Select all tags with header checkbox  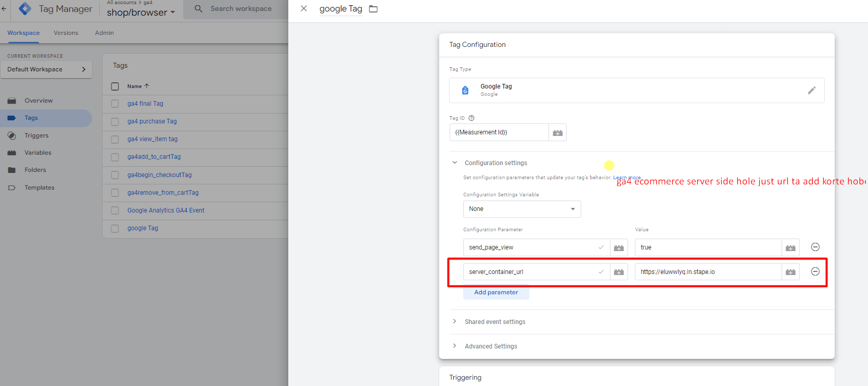point(115,86)
